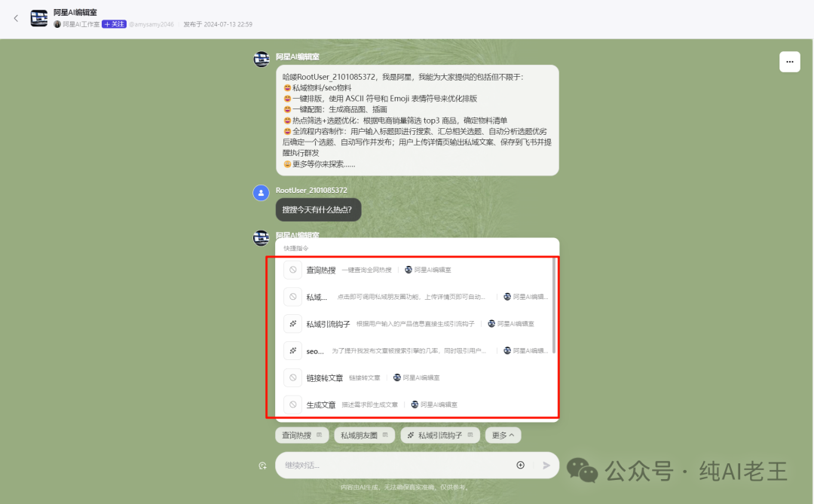Click the icon of 私域... shortcut row

tap(292, 297)
